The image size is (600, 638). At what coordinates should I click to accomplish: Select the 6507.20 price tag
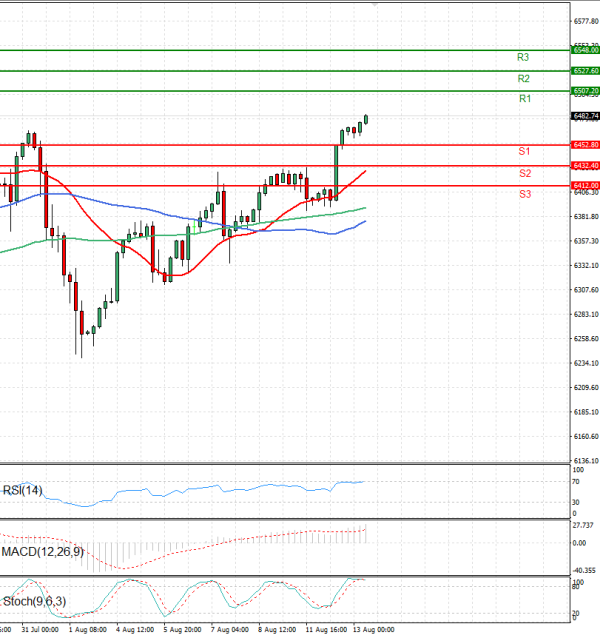(585, 91)
